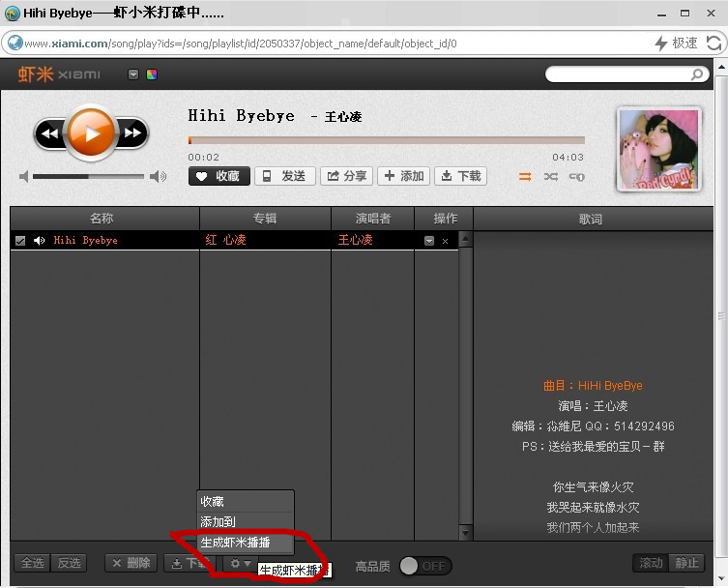Viewport: 728px width, 588px height.
Task: Open the colorful skin picker icon
Action: 152,74
